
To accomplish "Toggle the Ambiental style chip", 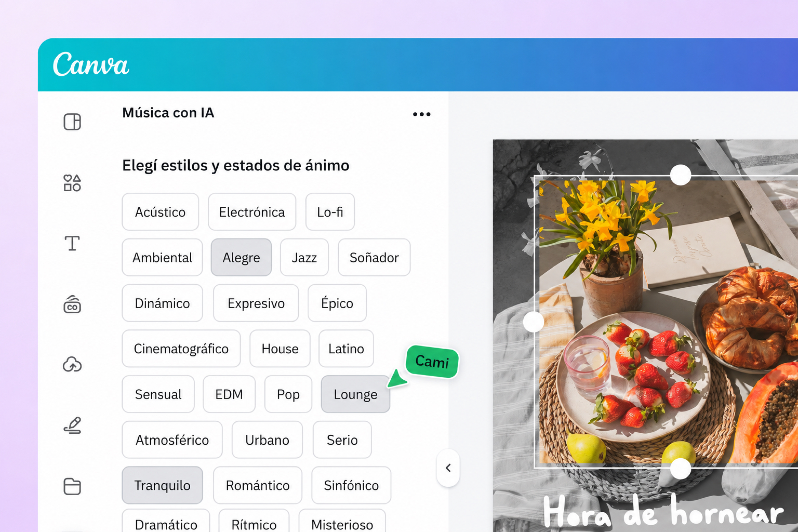I will 162,257.
